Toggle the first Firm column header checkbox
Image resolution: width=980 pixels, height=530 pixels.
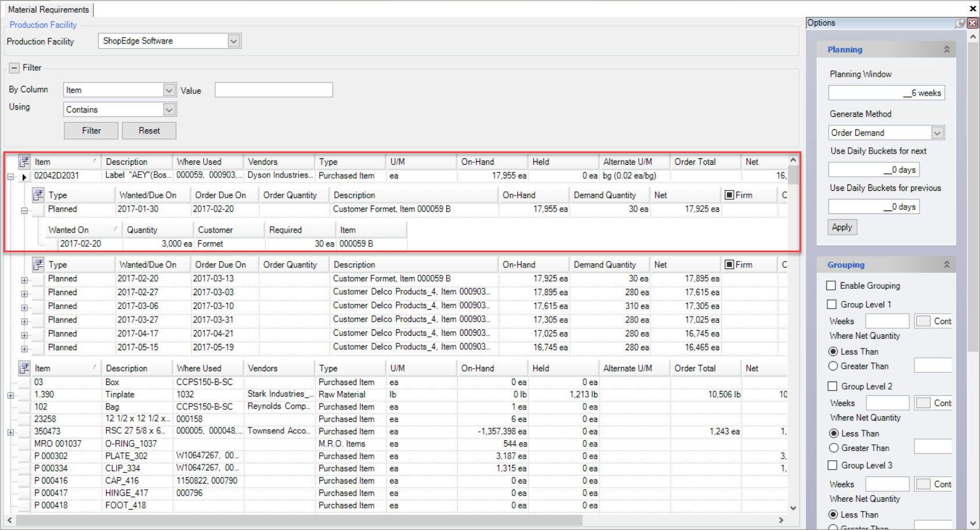(x=729, y=195)
